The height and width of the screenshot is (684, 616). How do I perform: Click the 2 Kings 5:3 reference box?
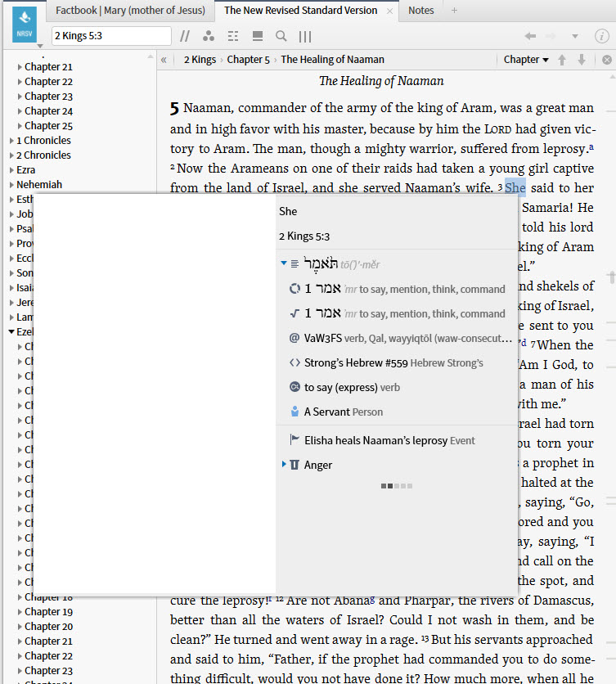[x=111, y=36]
